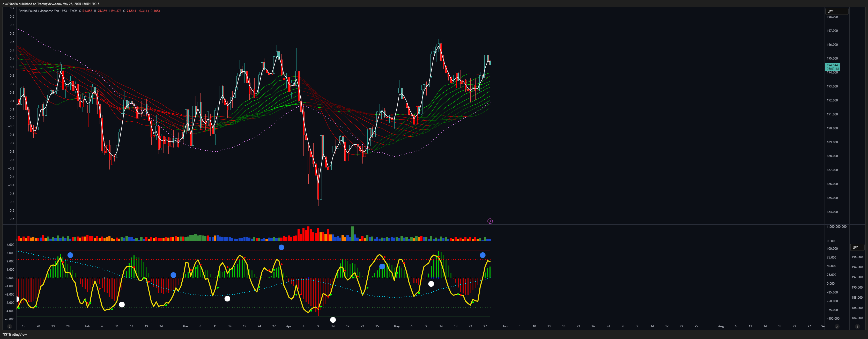Viewport: 868px width, 339px height.
Task: Select the H195.389 high value in legend
Action: 100,11
